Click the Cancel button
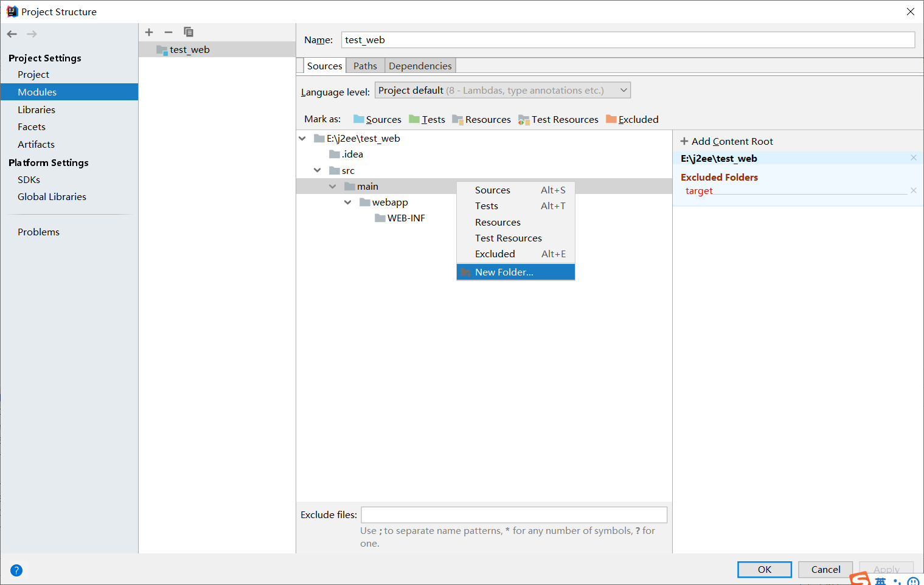924x585 pixels. 825,570
